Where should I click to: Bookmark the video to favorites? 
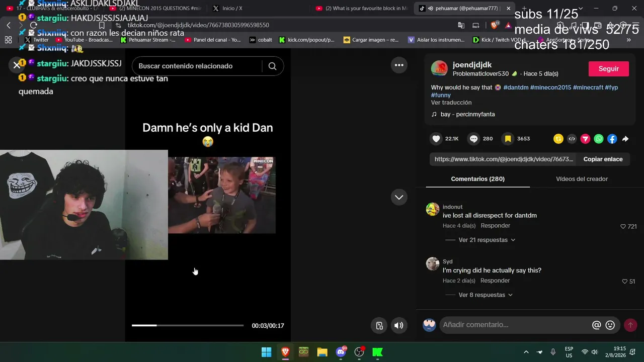point(508,139)
